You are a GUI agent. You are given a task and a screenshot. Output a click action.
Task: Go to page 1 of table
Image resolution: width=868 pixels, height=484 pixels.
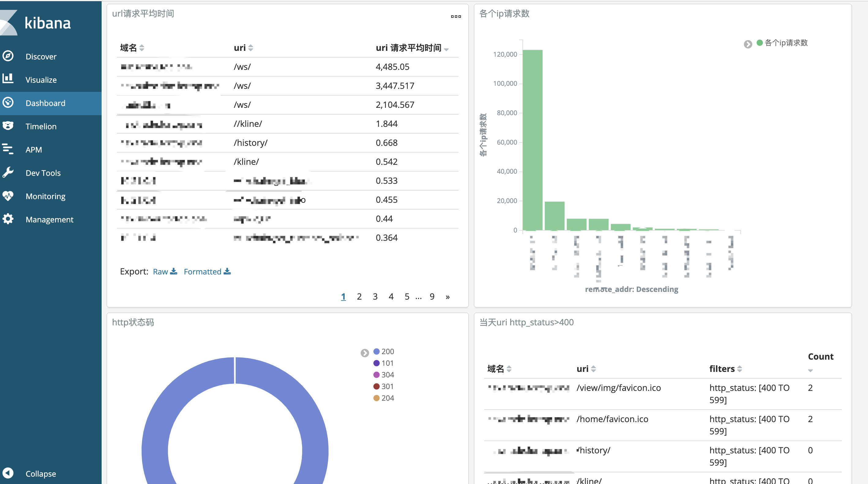(343, 297)
